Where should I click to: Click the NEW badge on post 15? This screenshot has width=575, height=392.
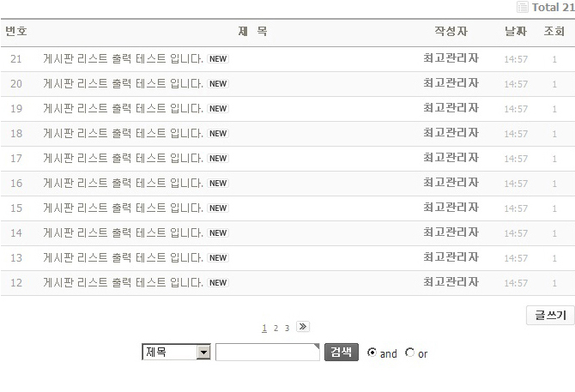click(218, 208)
